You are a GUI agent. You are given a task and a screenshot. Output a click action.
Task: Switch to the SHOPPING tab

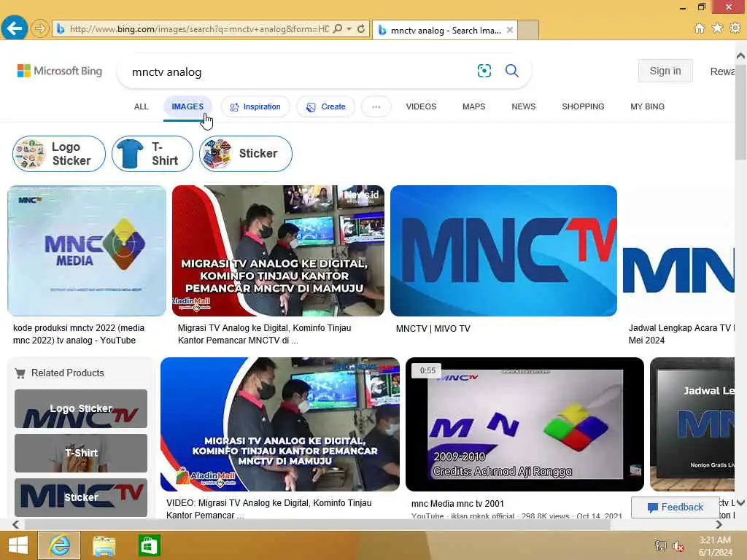tap(583, 106)
